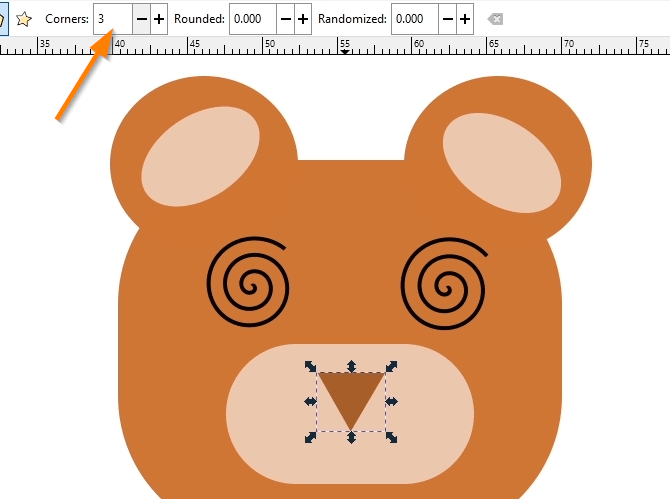Screen dimensions: 670x499
Task: Select the polygon shape toggle at left edge
Action: (x=3, y=19)
